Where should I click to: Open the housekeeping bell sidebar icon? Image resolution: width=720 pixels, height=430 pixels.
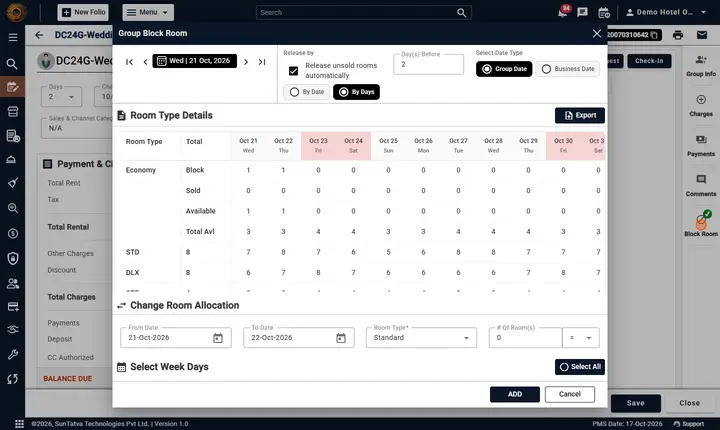click(12, 159)
